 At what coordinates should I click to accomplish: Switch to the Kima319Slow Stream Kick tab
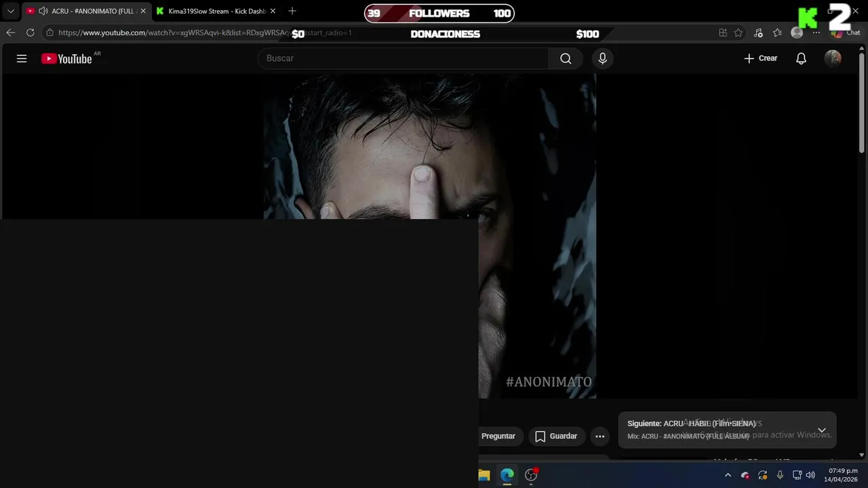pyautogui.click(x=216, y=11)
